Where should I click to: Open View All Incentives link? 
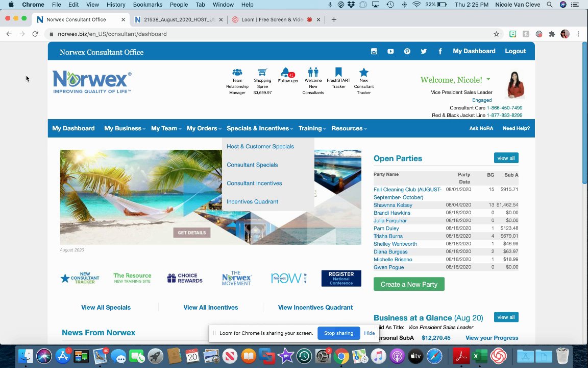(x=211, y=308)
